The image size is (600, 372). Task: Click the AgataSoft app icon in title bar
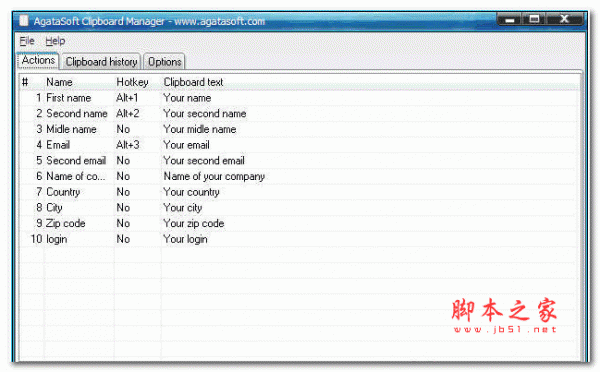pyautogui.click(x=24, y=20)
